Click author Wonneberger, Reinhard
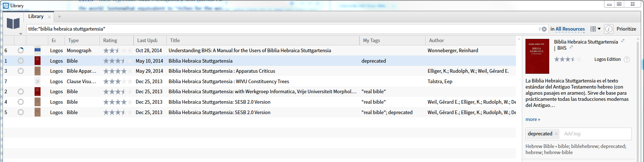644x162 pixels. [453, 50]
